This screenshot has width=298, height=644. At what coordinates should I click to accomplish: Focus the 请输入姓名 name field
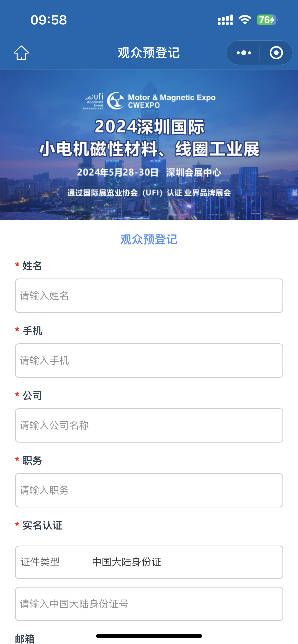click(x=149, y=296)
